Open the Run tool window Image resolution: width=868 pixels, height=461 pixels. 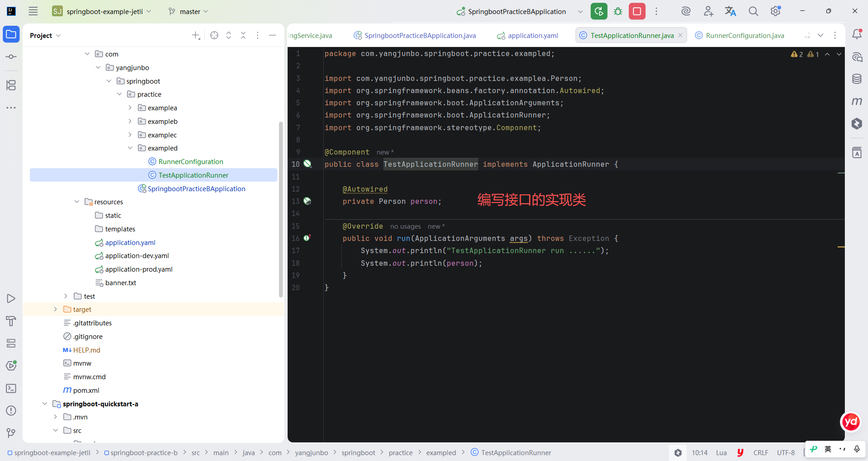[11, 298]
